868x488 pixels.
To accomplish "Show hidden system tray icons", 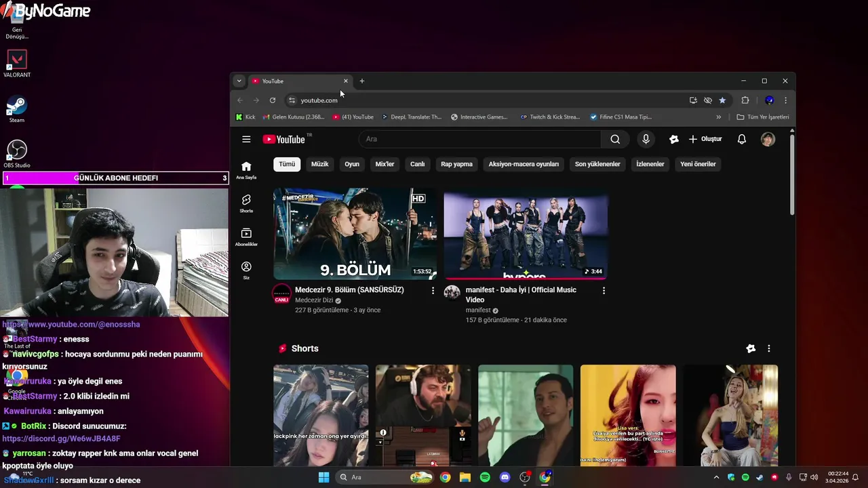I will (716, 477).
